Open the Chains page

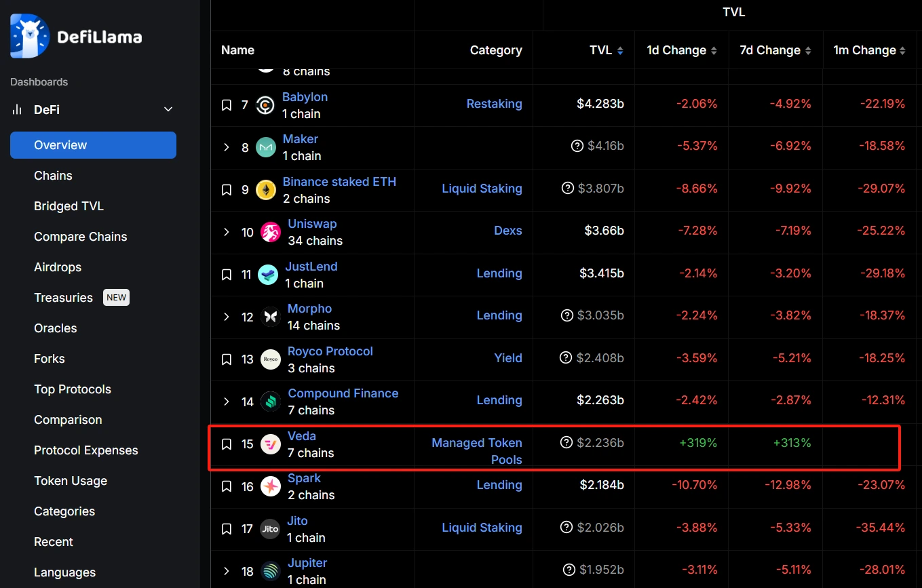[x=53, y=176]
